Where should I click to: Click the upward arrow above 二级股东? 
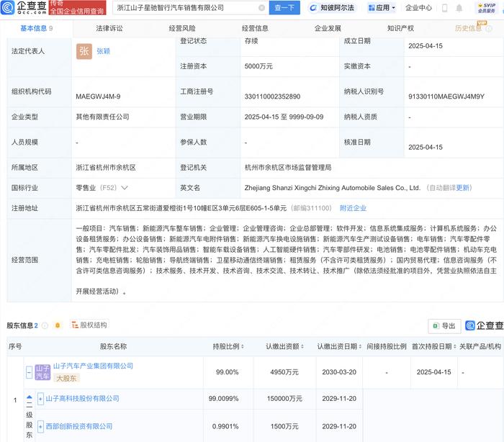click(30, 397)
